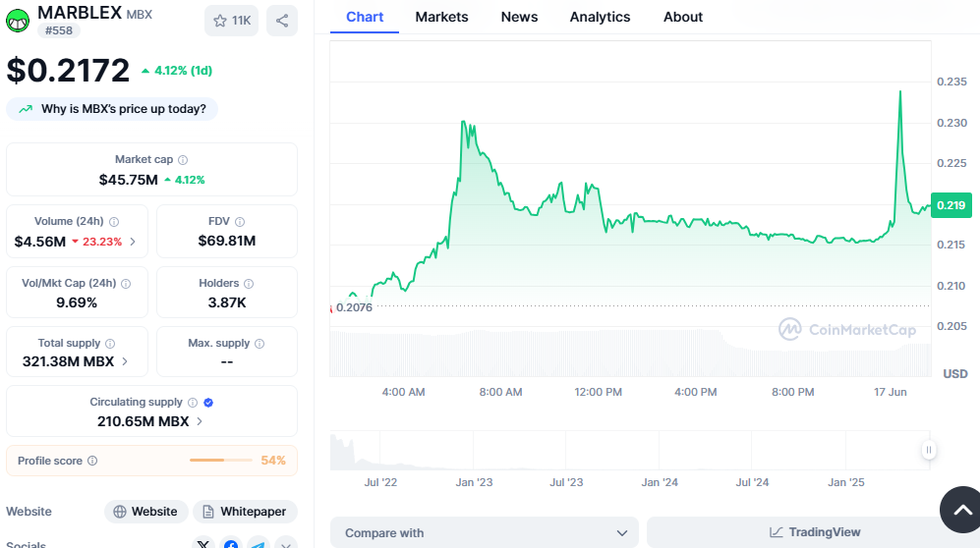The height and width of the screenshot is (548, 980).
Task: Click the Profile score 54% progress bar
Action: (220, 460)
